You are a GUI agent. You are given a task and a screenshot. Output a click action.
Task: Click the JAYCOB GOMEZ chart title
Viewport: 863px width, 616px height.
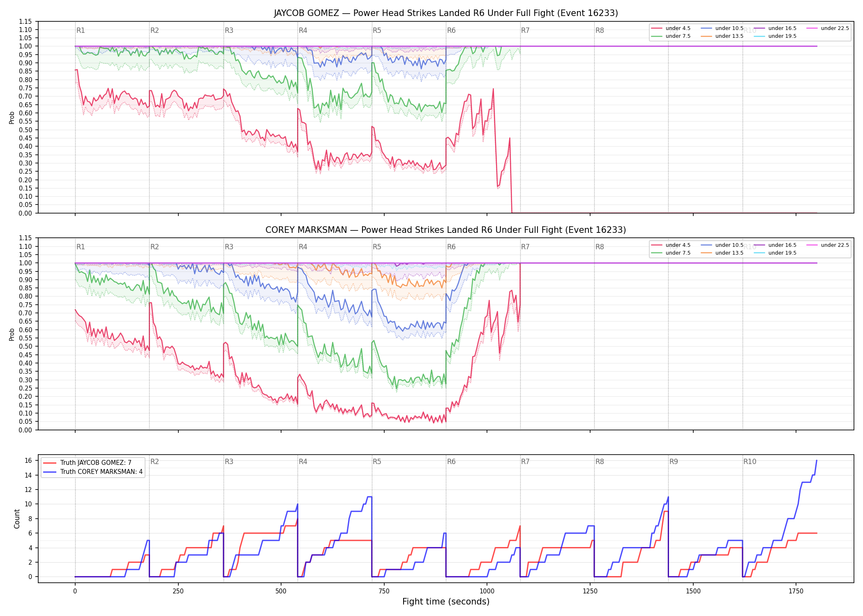tap(446, 13)
